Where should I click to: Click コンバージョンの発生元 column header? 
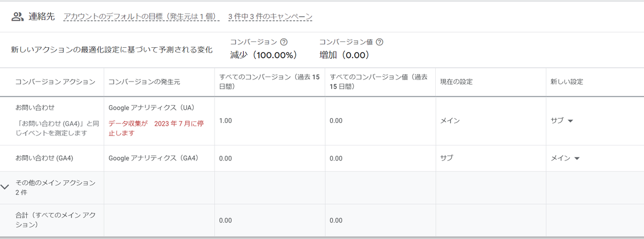point(144,82)
